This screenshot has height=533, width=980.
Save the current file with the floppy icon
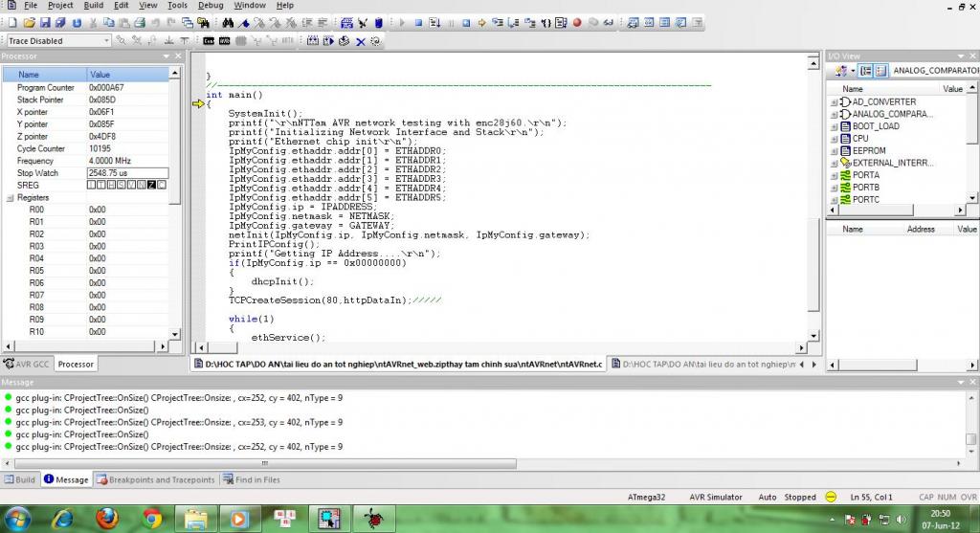[45, 23]
